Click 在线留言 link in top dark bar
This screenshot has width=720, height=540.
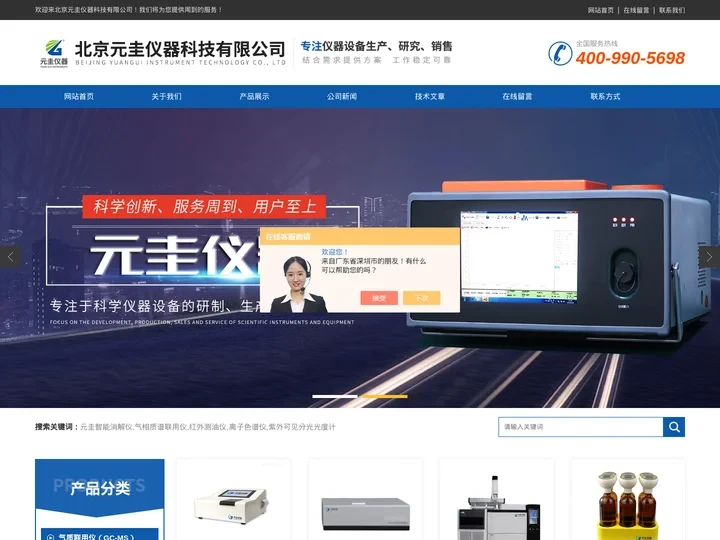point(636,10)
